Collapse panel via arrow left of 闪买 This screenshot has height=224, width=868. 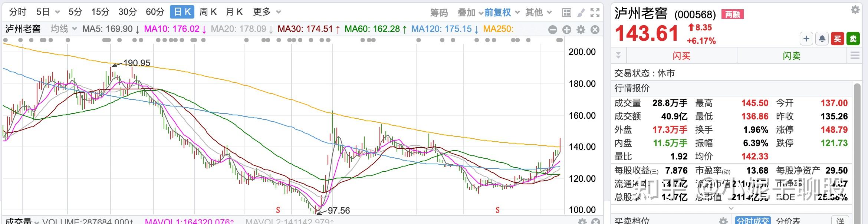coord(618,56)
